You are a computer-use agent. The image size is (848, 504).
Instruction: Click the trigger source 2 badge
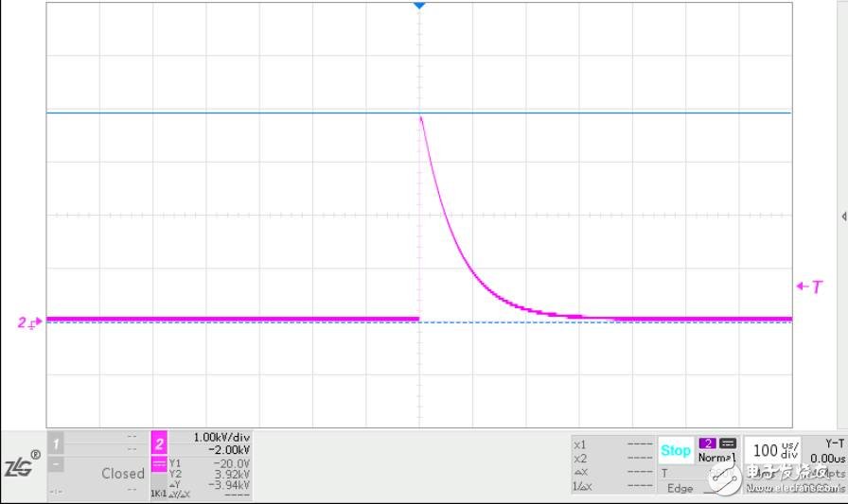707,443
